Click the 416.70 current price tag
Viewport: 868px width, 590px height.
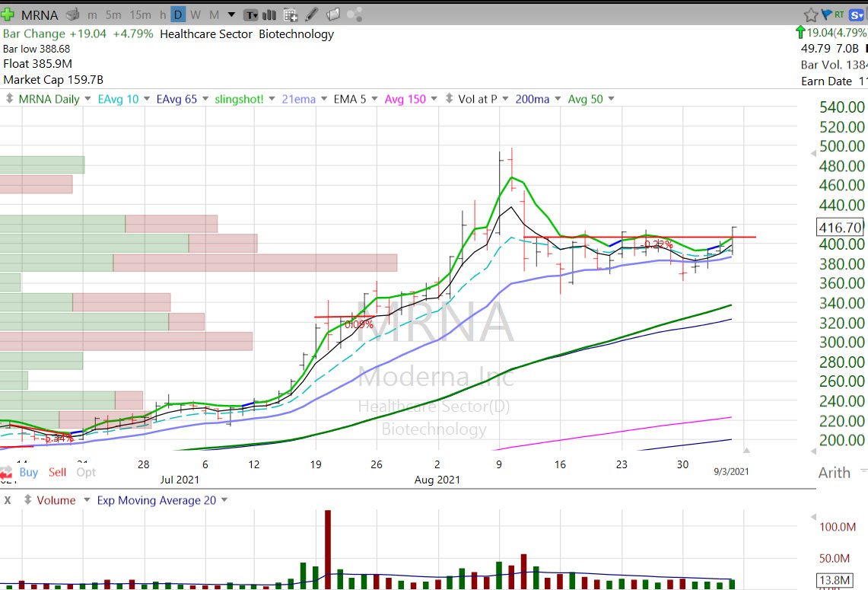(x=841, y=227)
